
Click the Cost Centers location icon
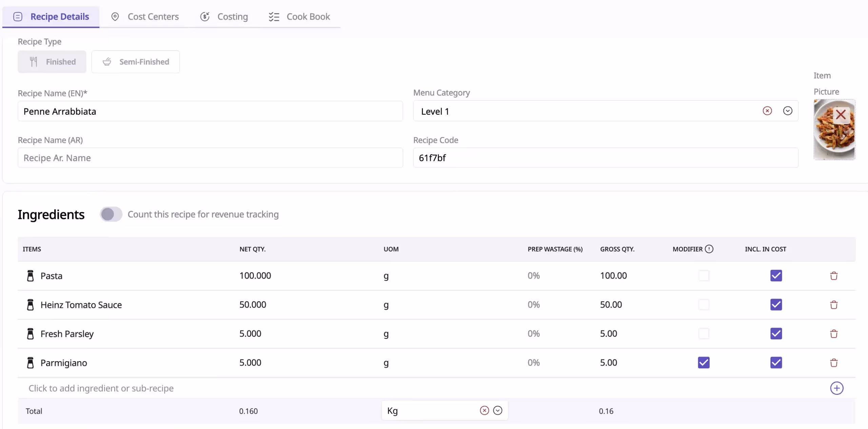click(x=115, y=16)
